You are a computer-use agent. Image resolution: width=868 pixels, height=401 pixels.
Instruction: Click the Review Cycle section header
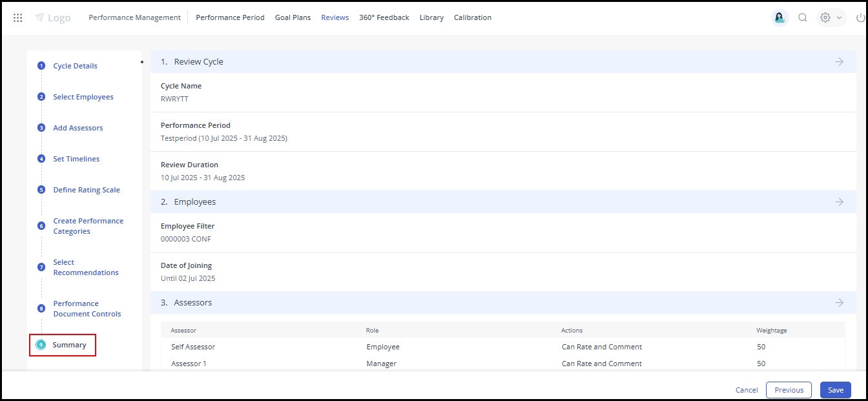(502, 62)
